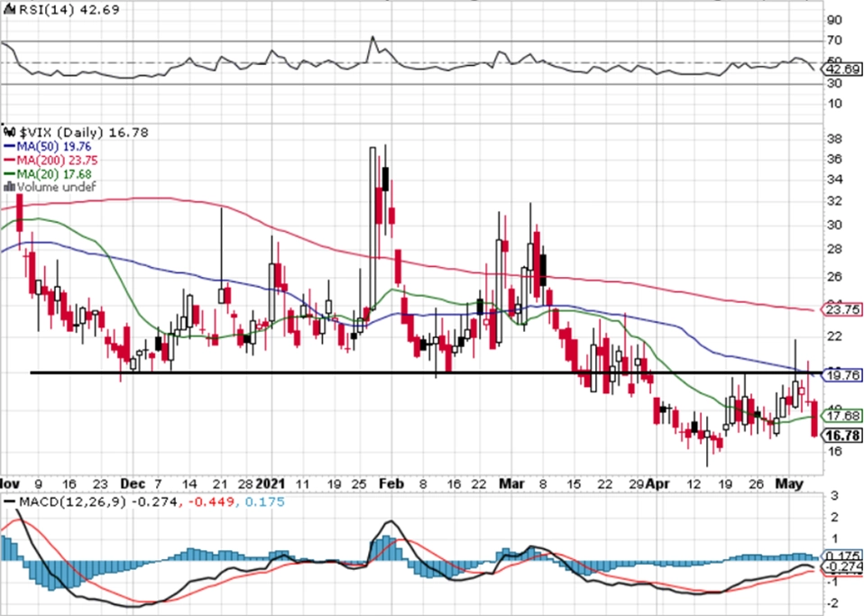Viewport: 864px width, 616px height.
Task: Click the Apr label on date axis
Action: [x=657, y=483]
